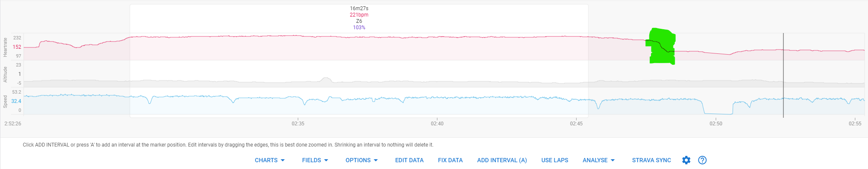Expand the CHARTS dropdown menu
This screenshot has width=868, height=169.
pos(270,160)
